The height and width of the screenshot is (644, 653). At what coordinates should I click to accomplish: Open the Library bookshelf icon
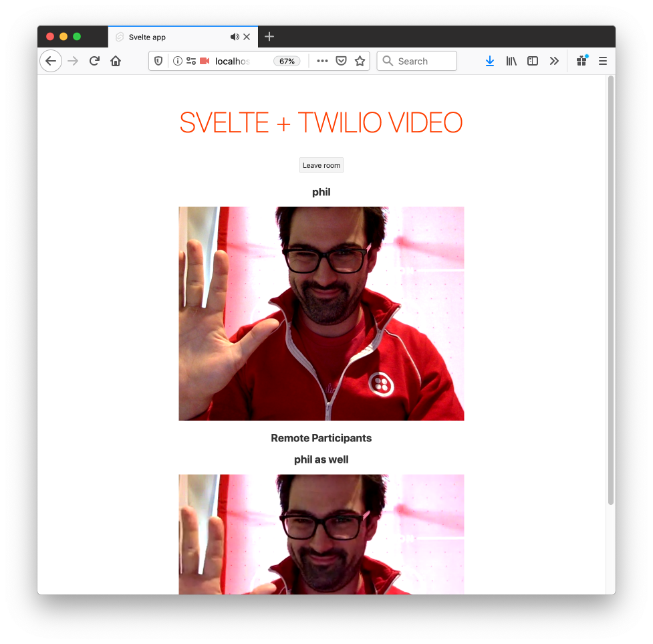coord(511,62)
